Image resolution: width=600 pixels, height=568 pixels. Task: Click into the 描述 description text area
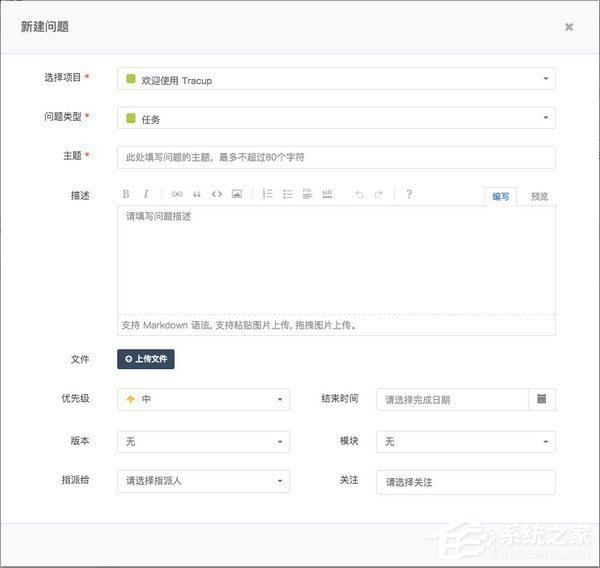pyautogui.click(x=336, y=260)
